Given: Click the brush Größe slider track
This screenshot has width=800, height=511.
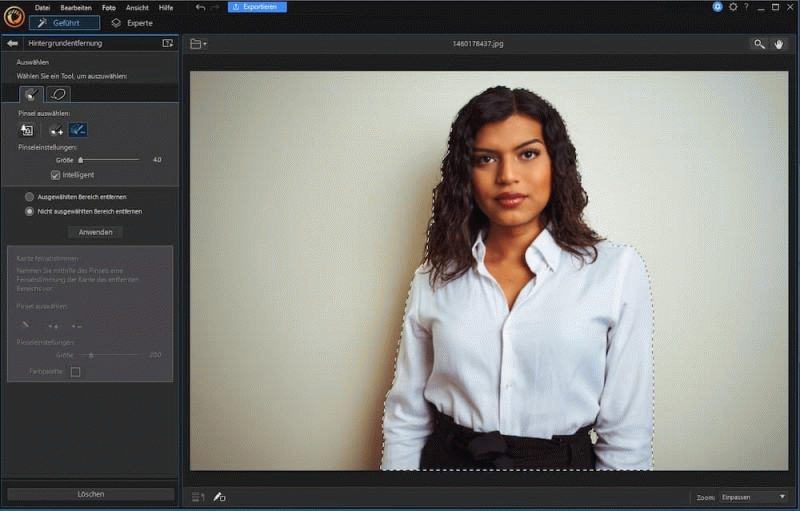Looking at the screenshot, I should (x=109, y=159).
